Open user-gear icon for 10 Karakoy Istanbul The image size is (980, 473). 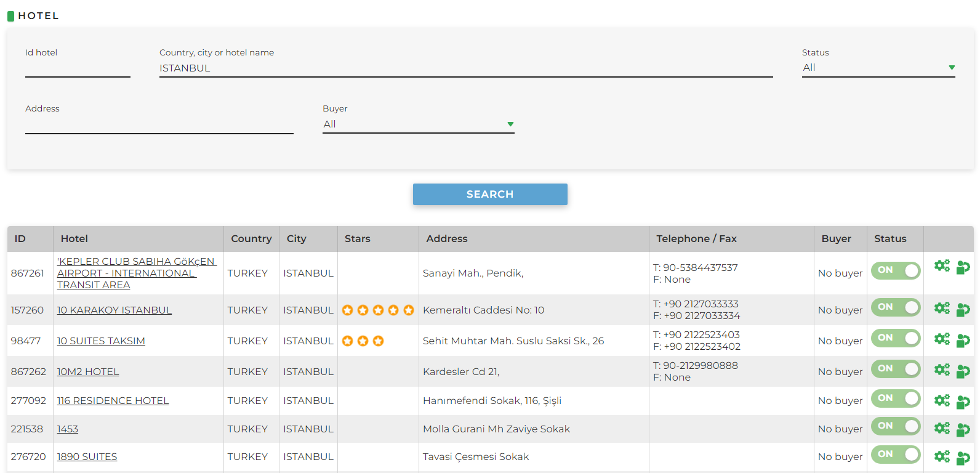coord(963,310)
